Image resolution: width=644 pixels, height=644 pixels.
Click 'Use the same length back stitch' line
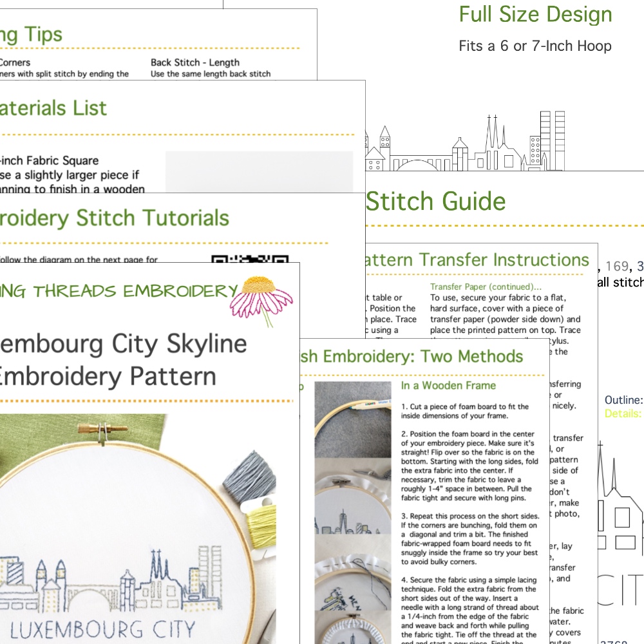(211, 74)
